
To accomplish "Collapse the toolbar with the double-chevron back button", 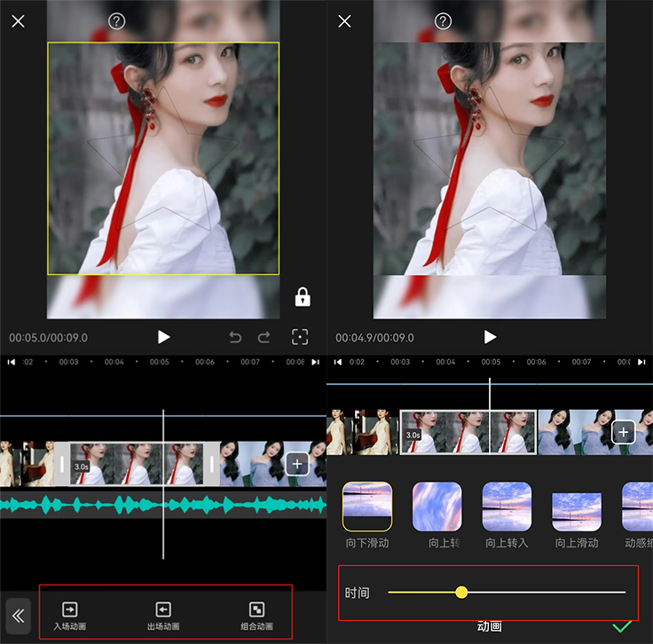I will click(x=19, y=617).
